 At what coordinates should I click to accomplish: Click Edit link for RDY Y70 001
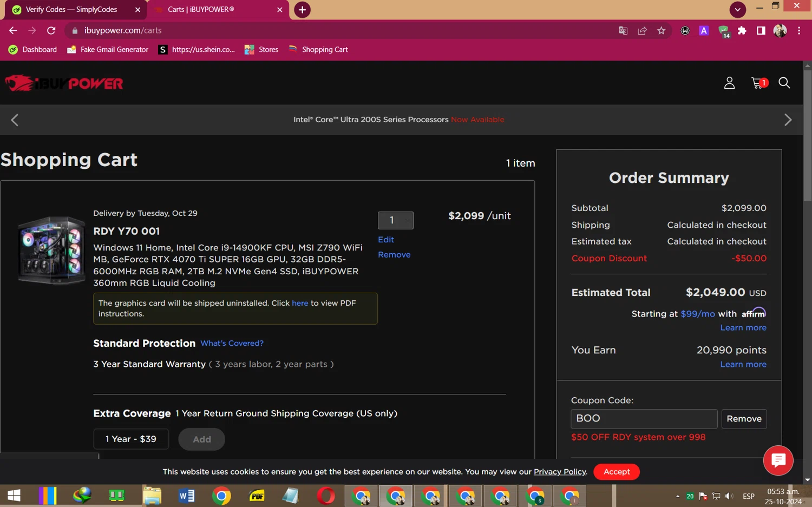[386, 240]
